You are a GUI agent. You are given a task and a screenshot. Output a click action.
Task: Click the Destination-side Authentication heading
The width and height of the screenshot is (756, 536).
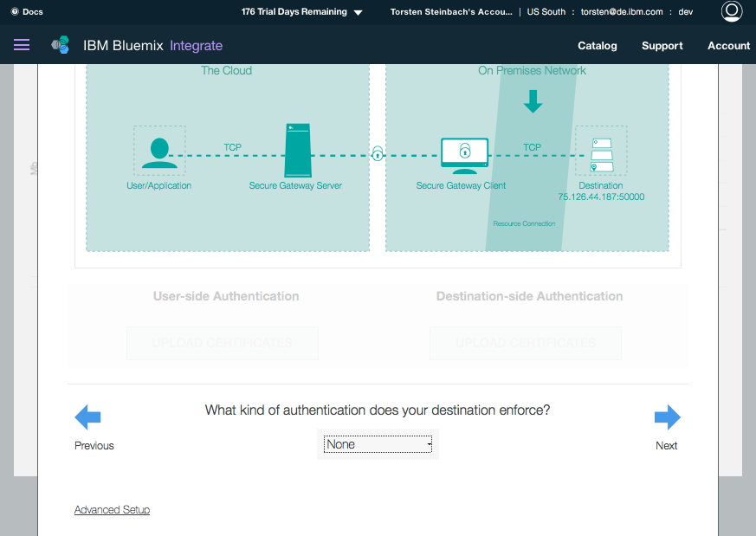coord(529,296)
